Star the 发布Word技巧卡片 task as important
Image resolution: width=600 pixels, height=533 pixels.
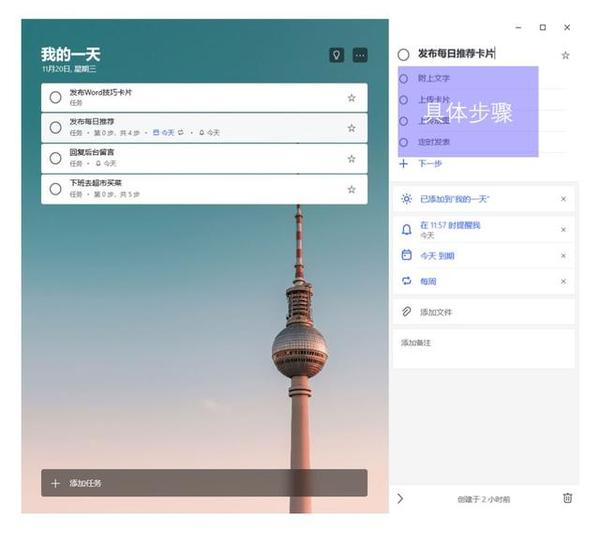pyautogui.click(x=351, y=98)
